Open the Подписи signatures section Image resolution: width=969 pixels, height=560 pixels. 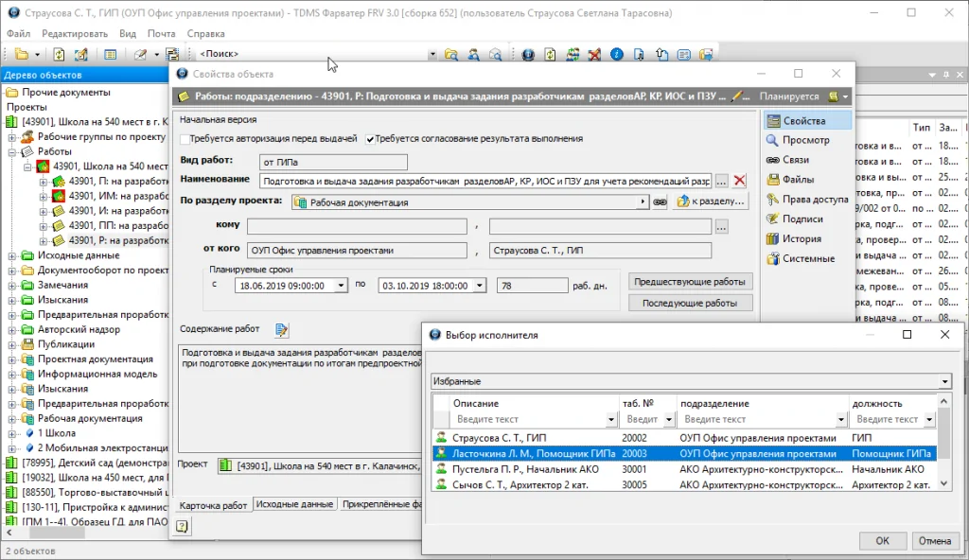pos(802,219)
